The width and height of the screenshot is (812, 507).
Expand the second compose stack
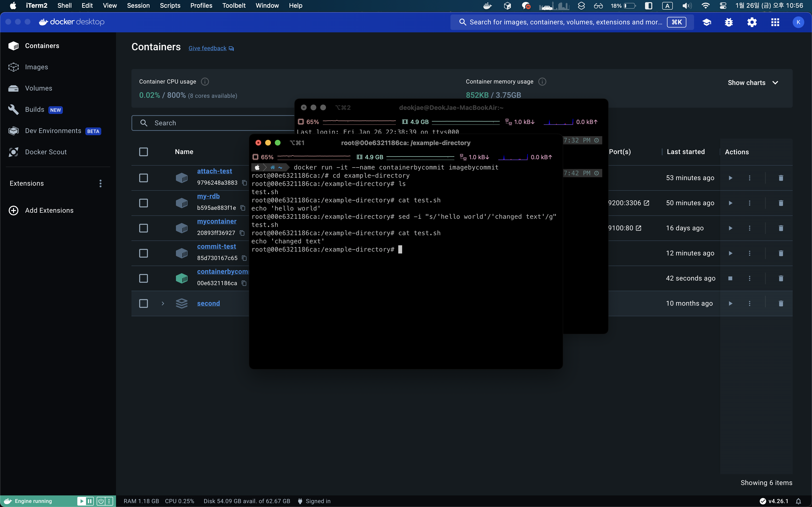click(163, 303)
